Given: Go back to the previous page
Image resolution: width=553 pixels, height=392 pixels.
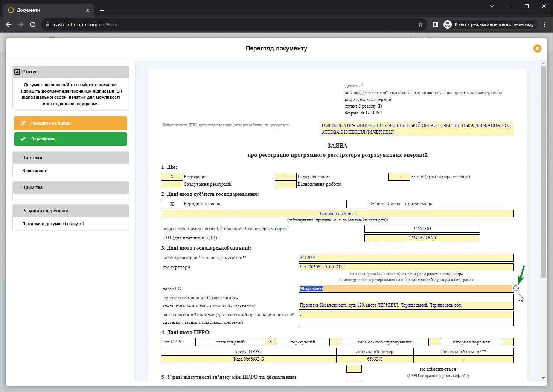Looking at the screenshot, I should (9, 24).
